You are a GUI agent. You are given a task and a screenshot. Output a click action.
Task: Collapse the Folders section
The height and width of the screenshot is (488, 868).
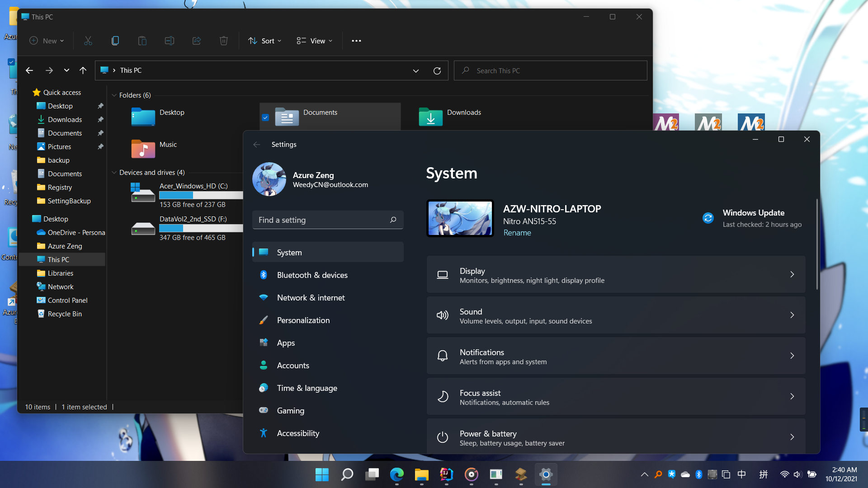[x=114, y=95]
